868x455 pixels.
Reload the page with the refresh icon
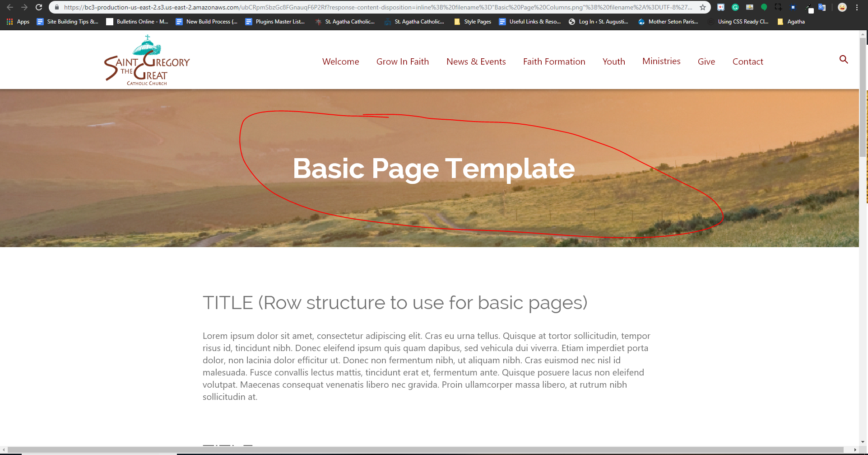tap(39, 7)
